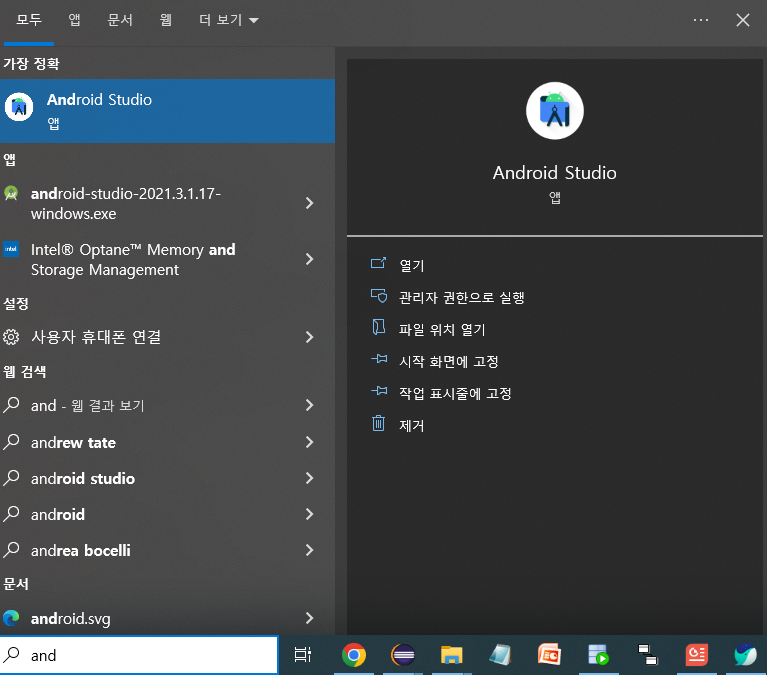This screenshot has height=675, width=767.
Task: Open the network computers icon on taskbar
Action: [x=648, y=655]
